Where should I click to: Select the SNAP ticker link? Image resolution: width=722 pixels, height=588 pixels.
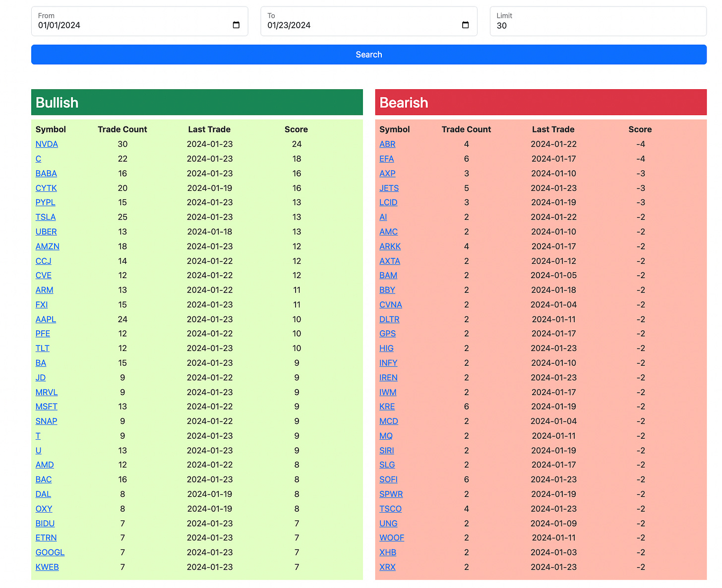point(47,421)
